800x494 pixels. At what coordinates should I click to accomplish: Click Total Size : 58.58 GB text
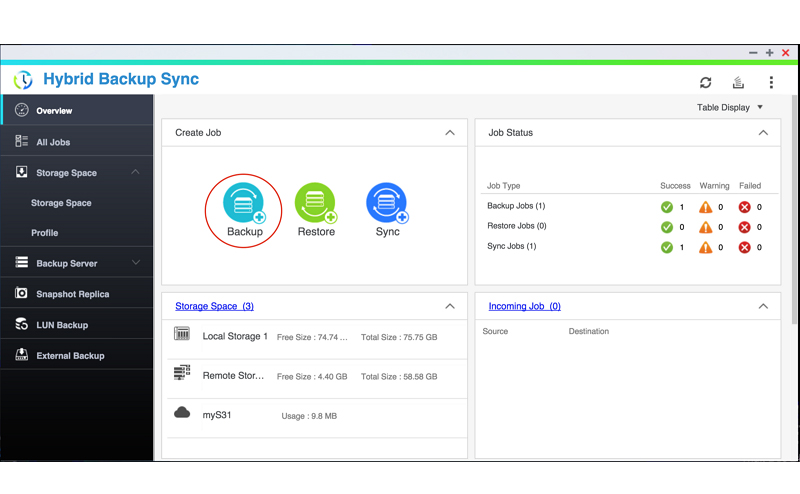point(399,377)
